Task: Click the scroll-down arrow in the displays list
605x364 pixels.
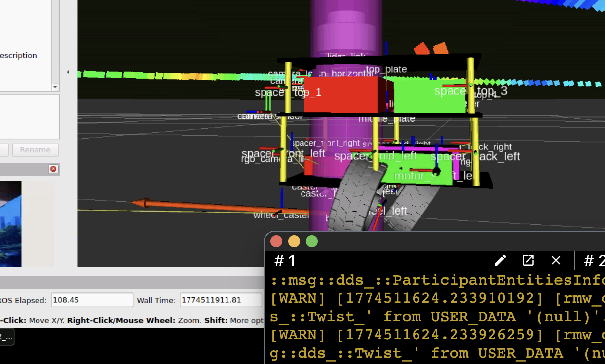Action: 55,87
